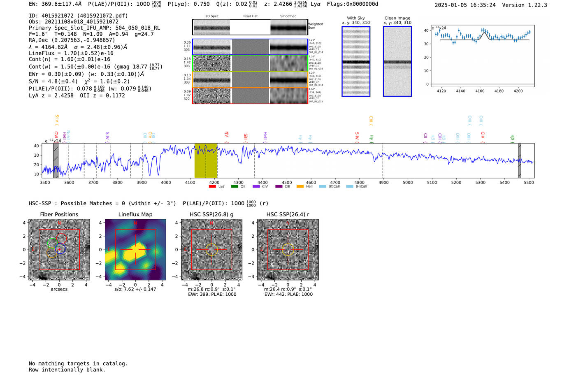Click the green-bordered fiber cutout row
576x392 pixels.
click(x=250, y=63)
